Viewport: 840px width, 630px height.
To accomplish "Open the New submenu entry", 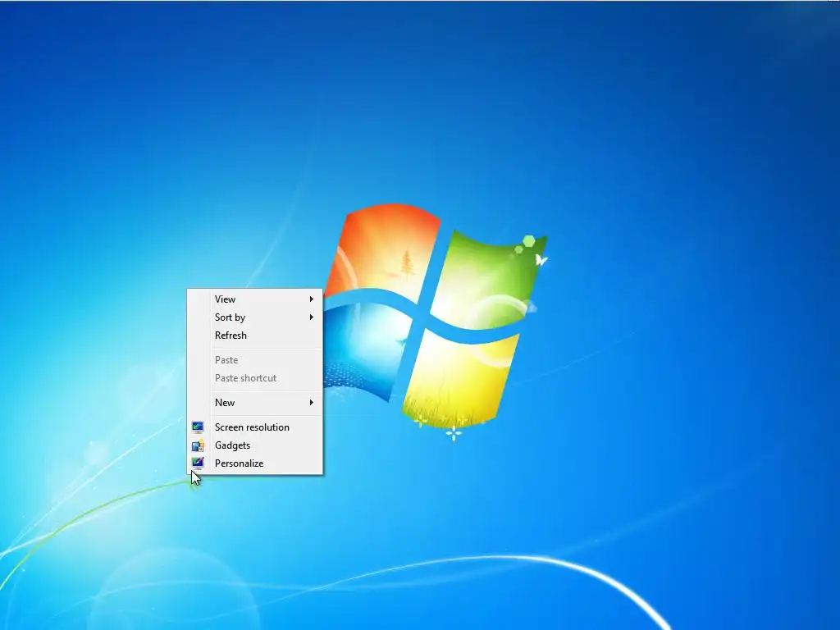I will pos(255,402).
